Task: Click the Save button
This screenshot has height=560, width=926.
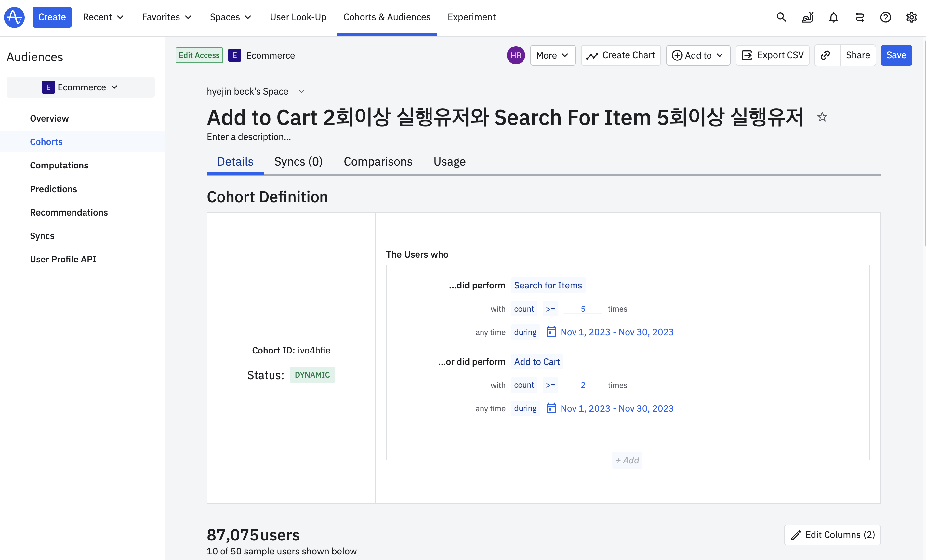Action: coord(896,55)
